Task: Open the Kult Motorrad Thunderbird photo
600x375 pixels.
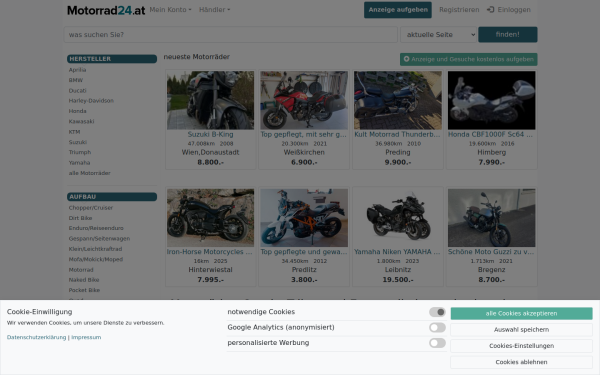Action: click(398, 100)
